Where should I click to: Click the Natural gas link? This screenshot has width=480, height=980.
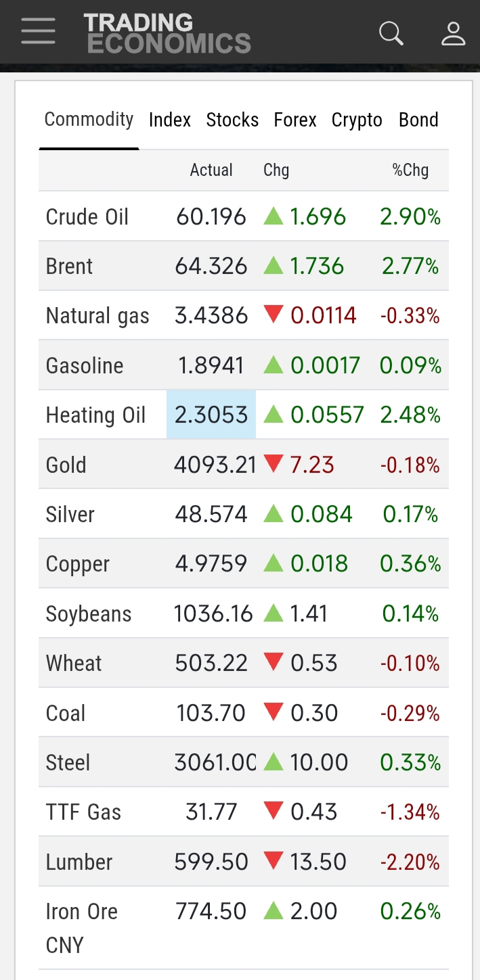(x=97, y=316)
